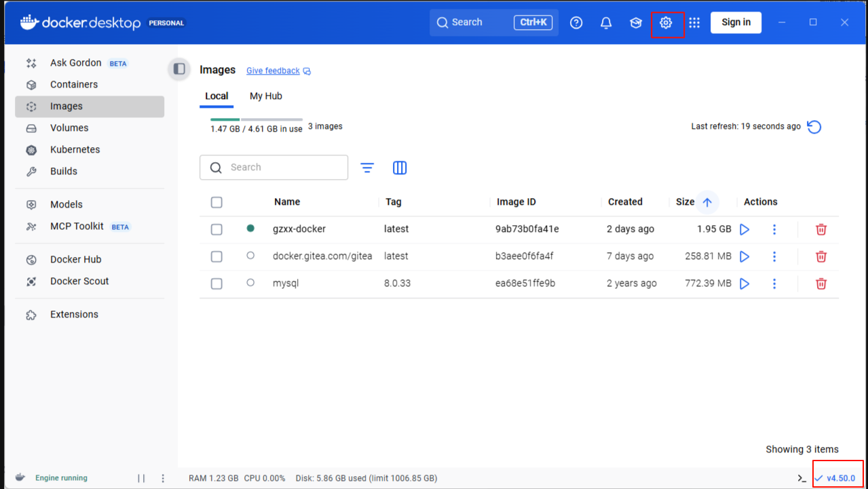Sort by the Tag column header
This screenshot has height=489, width=868.
[394, 202]
